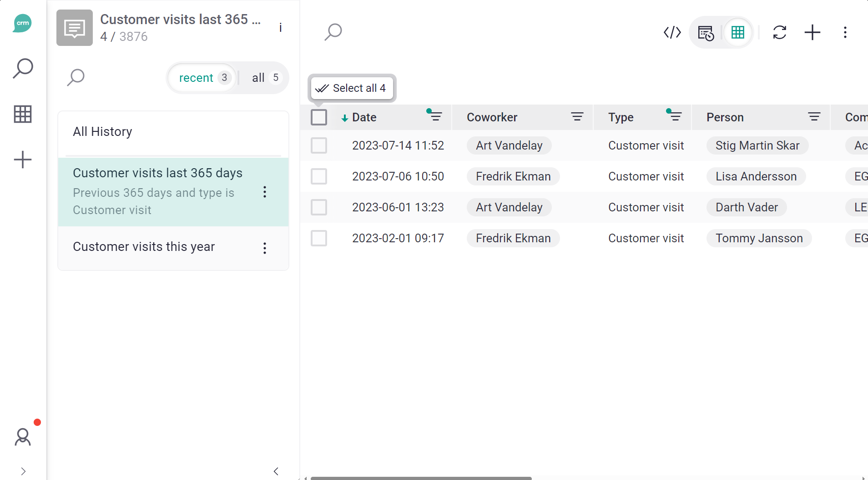The width and height of the screenshot is (868, 480).
Task: Click the code view icon in toolbar
Action: (672, 32)
